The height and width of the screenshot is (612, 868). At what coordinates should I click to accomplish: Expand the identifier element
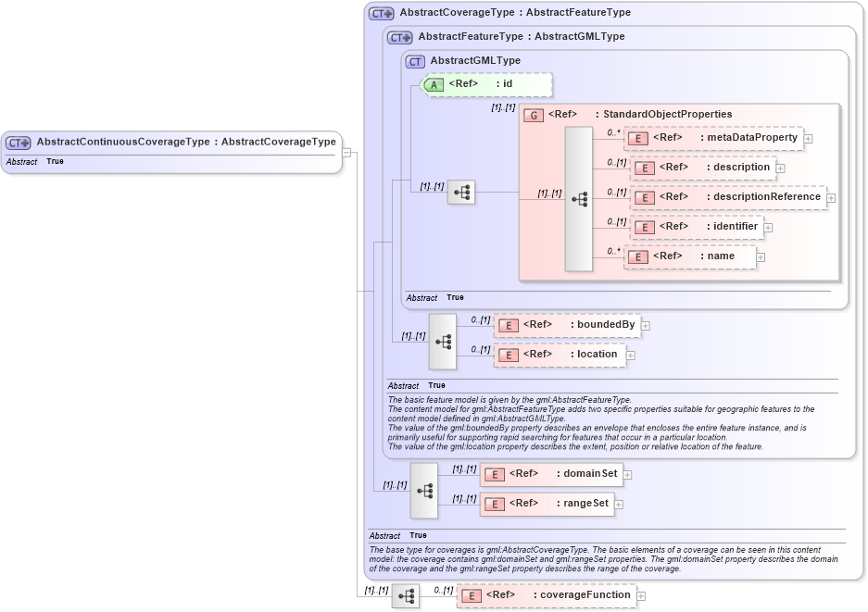(x=768, y=228)
